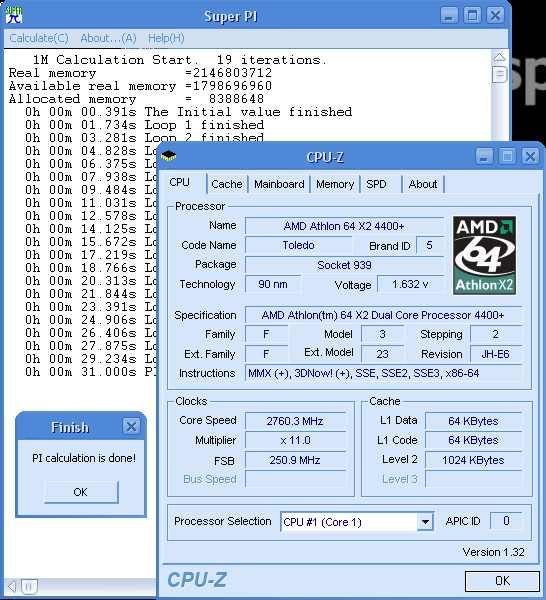Click the Multiplier value x 11.0
This screenshot has width=546, height=600.
(x=295, y=440)
